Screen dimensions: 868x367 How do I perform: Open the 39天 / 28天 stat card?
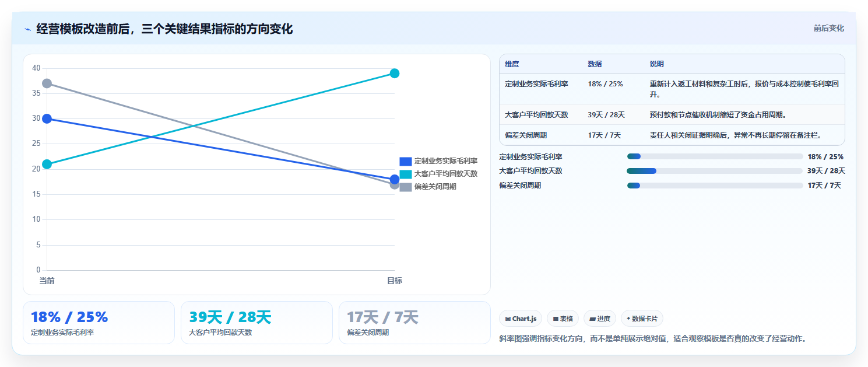[x=256, y=323]
